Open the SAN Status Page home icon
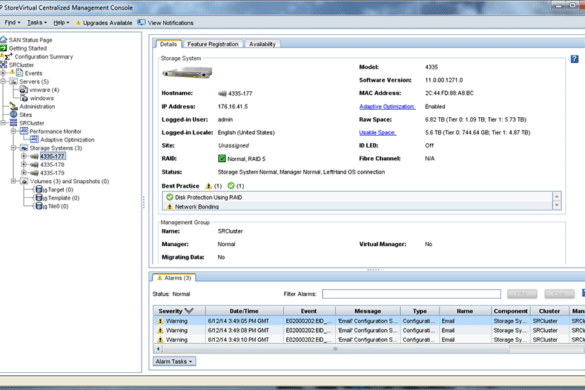The height and width of the screenshot is (390, 585). (x=4, y=40)
